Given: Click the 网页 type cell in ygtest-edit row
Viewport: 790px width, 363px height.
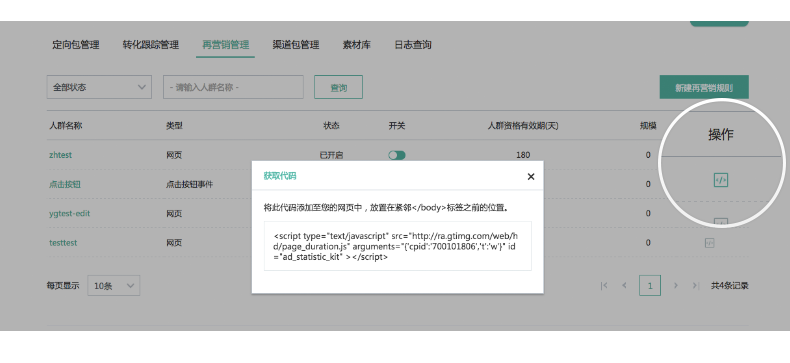Looking at the screenshot, I should [x=174, y=214].
